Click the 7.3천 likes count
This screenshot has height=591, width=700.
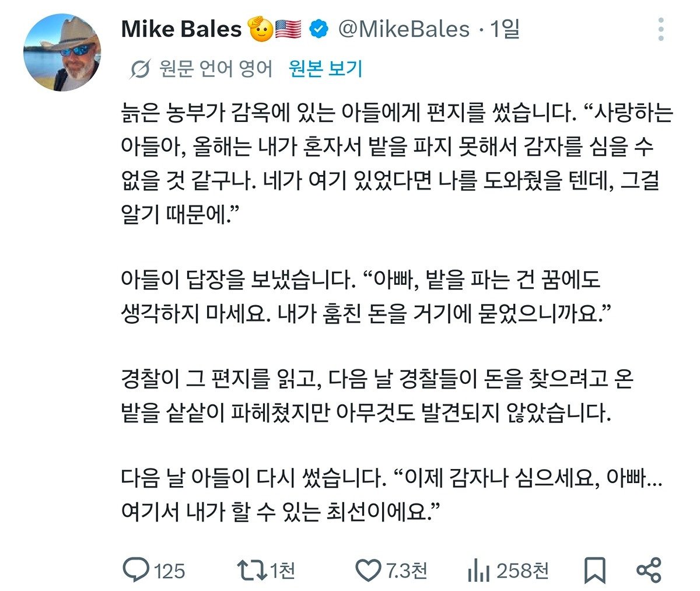407,571
